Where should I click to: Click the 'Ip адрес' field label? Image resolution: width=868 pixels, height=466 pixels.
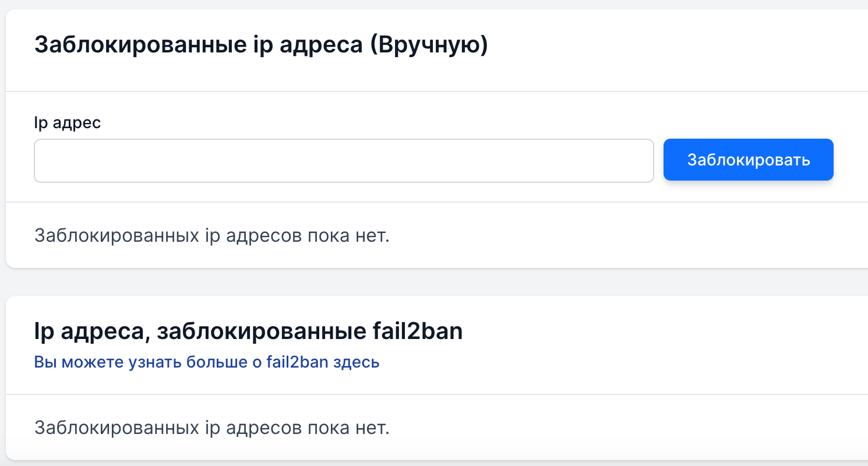click(x=68, y=123)
